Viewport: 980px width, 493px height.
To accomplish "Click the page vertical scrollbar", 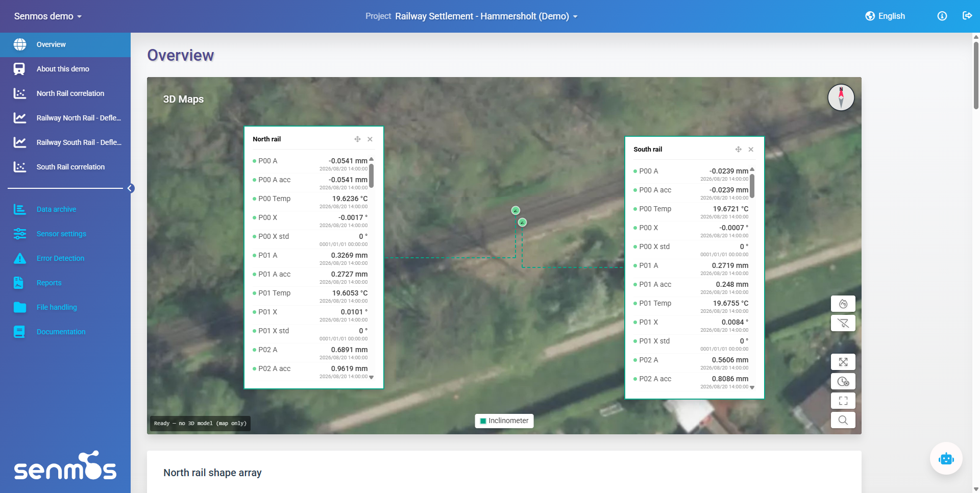I will 976,75.
